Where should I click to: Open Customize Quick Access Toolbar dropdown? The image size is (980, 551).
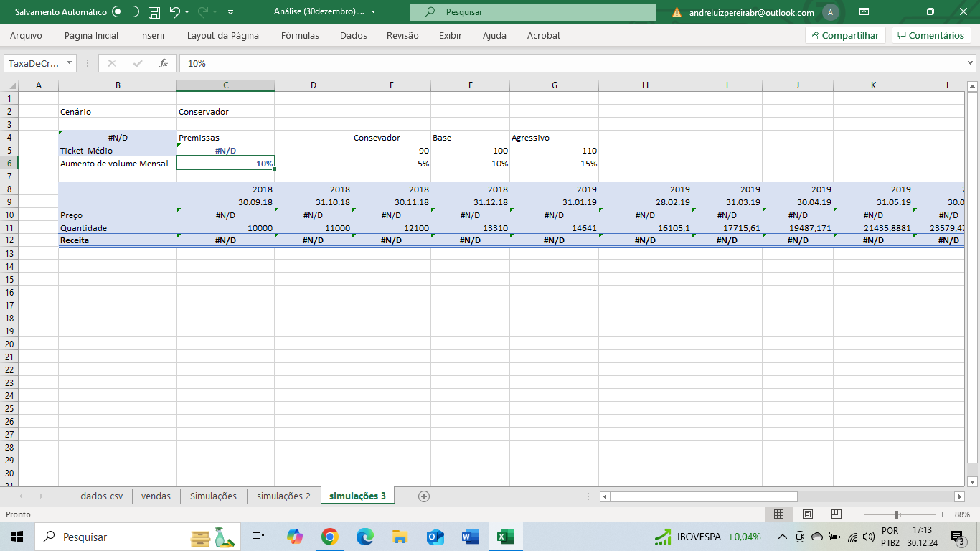tap(230, 12)
